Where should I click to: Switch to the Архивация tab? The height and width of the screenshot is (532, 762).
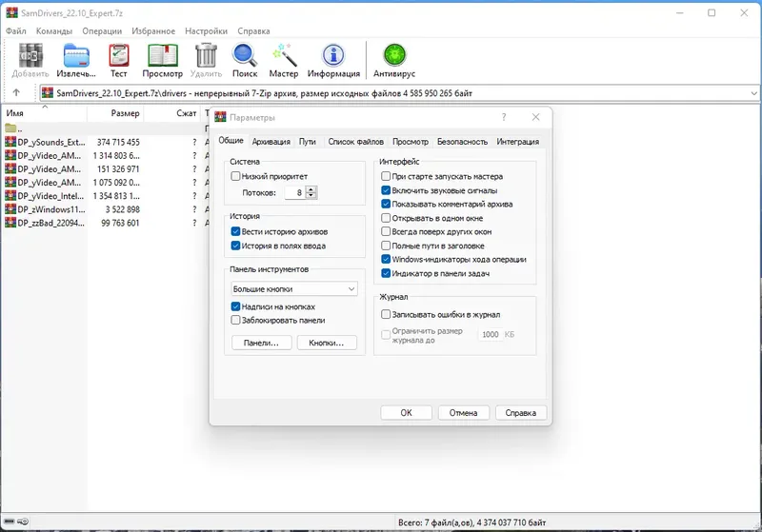pyautogui.click(x=271, y=142)
